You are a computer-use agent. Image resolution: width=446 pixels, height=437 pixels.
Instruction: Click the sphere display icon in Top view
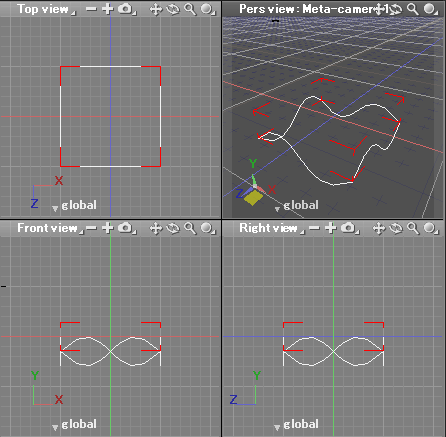pos(207,9)
